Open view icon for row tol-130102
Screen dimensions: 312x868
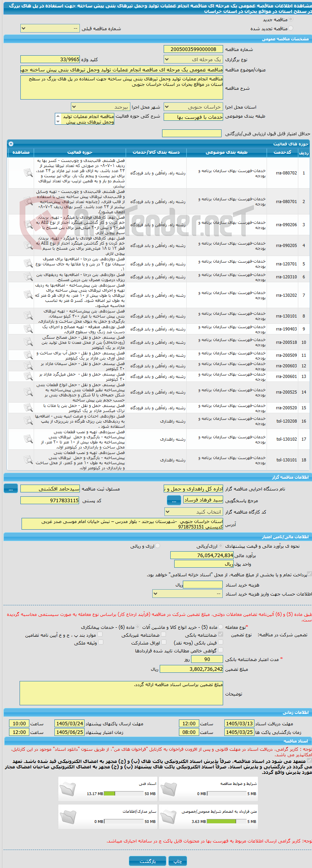(28, 439)
